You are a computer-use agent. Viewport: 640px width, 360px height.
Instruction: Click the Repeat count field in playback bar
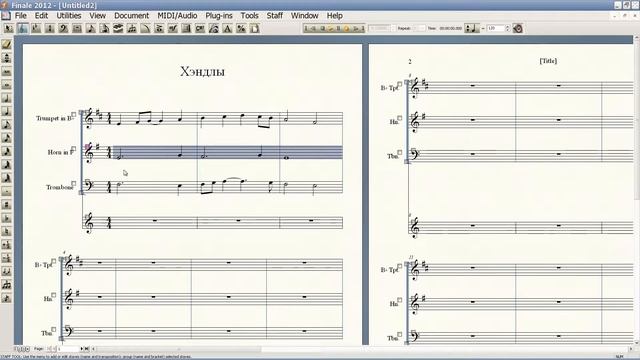click(x=418, y=29)
